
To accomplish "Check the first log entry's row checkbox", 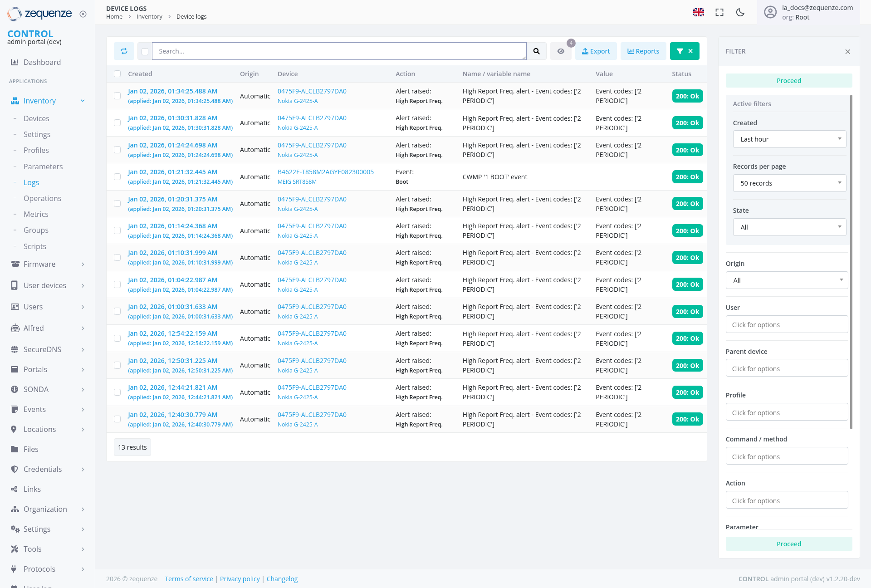I will [117, 96].
